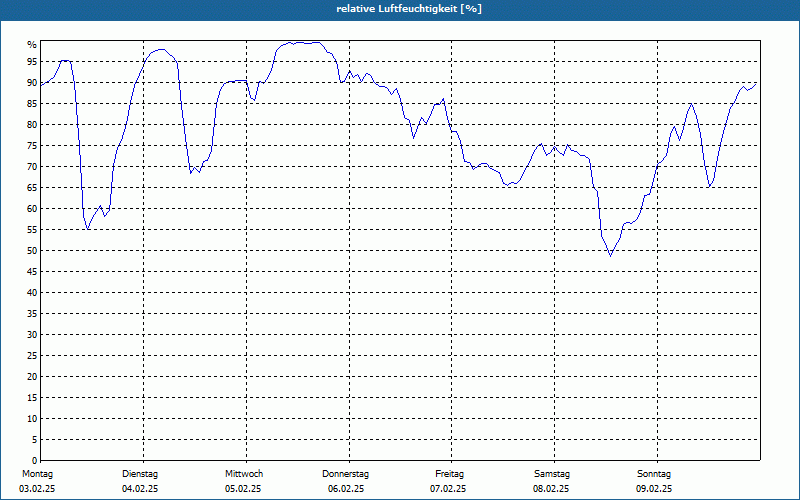The height and width of the screenshot is (500, 800).
Task: Click the "Mittwoch" day label
Action: (244, 474)
